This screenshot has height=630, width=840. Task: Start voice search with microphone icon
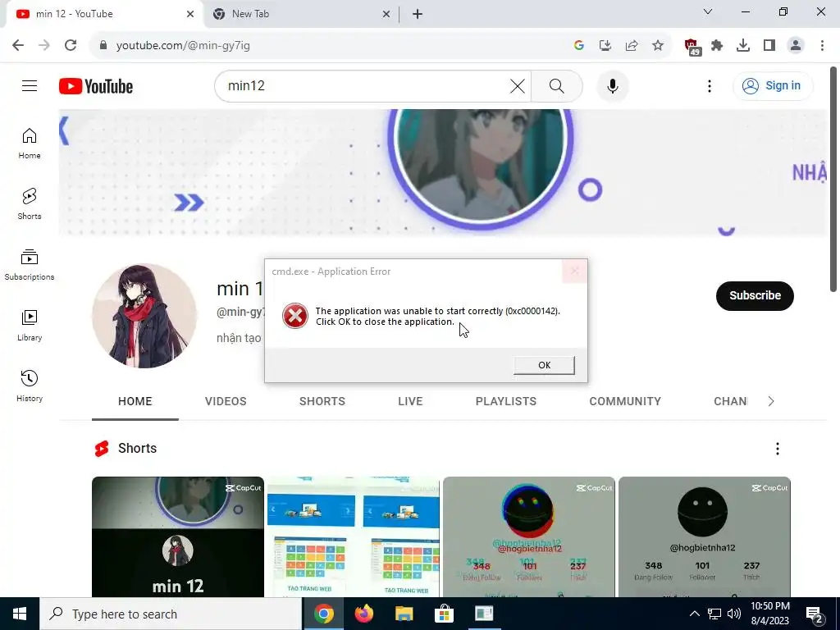[x=612, y=85]
